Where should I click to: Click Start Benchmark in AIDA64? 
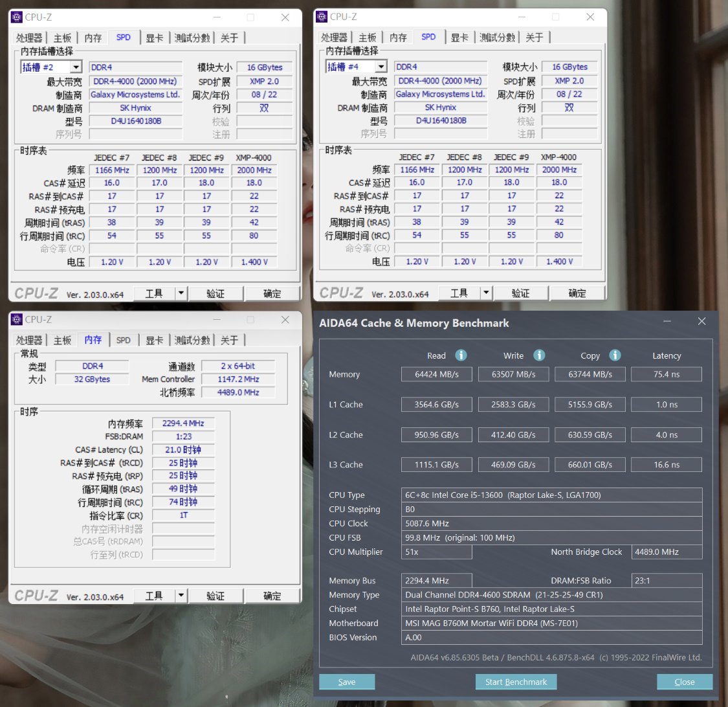coord(516,682)
